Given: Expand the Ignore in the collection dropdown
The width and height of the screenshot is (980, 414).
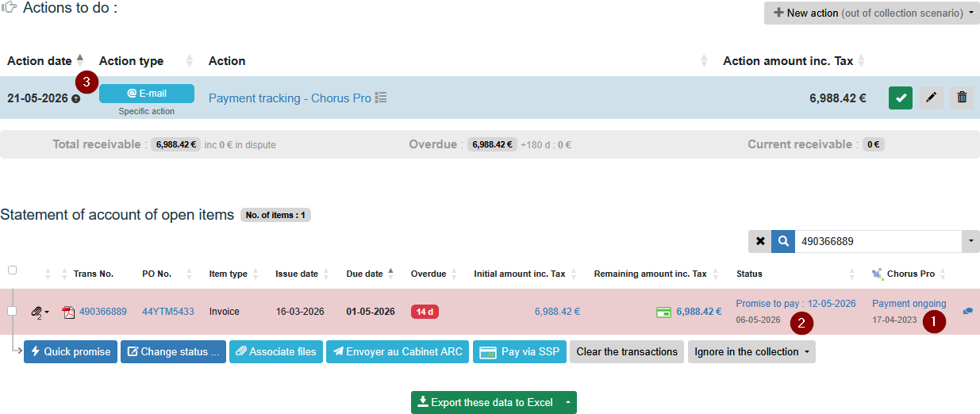Looking at the screenshot, I should 751,351.
